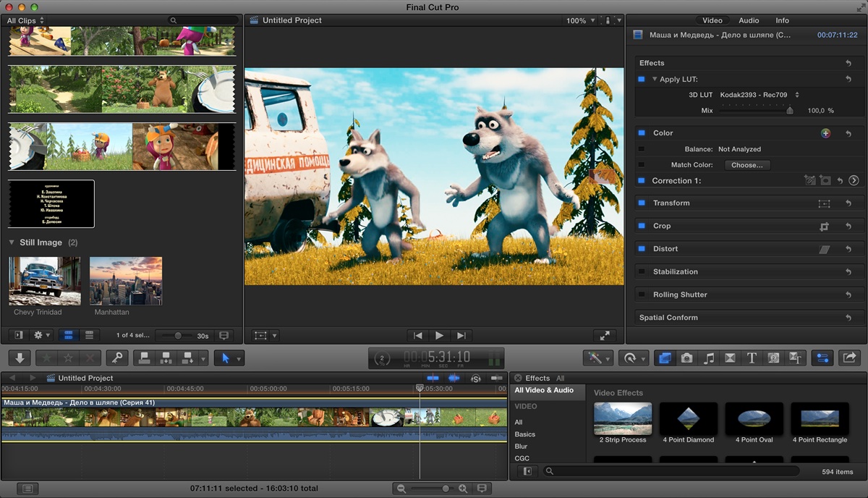Screen dimensions: 868x498
Task: Enable the Match Color checkbox
Action: (641, 165)
